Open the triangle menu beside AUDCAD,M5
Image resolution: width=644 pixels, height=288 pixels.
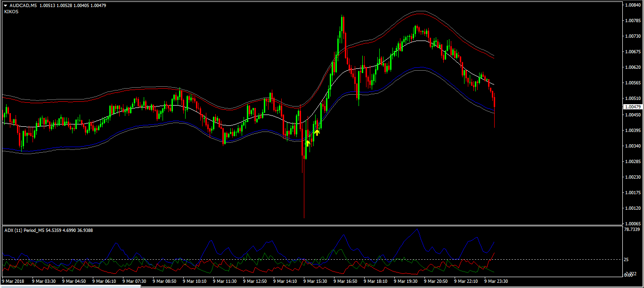(6, 6)
